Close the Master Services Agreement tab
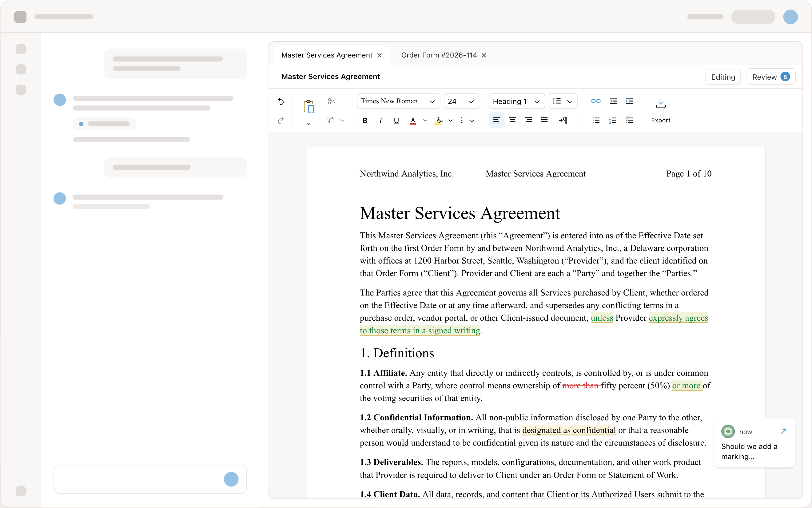The width and height of the screenshot is (812, 508). [x=379, y=55]
